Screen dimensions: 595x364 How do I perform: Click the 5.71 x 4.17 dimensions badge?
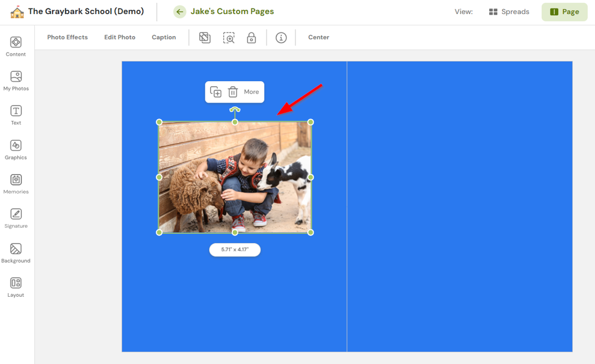pyautogui.click(x=235, y=250)
